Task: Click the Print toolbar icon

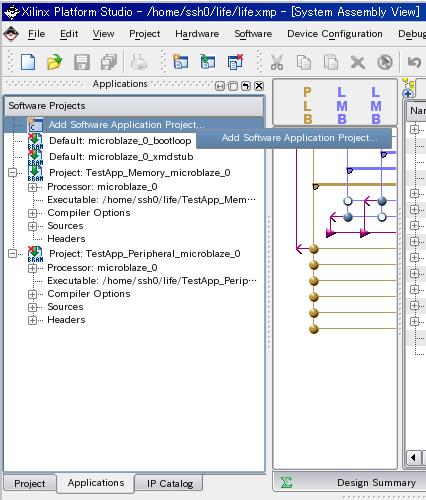Action: pos(139,62)
